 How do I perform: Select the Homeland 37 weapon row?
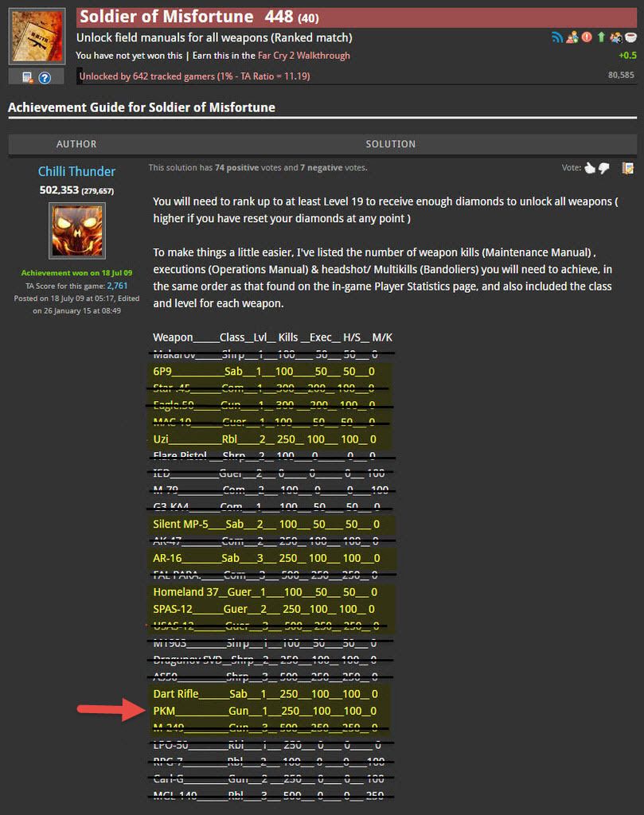[265, 591]
